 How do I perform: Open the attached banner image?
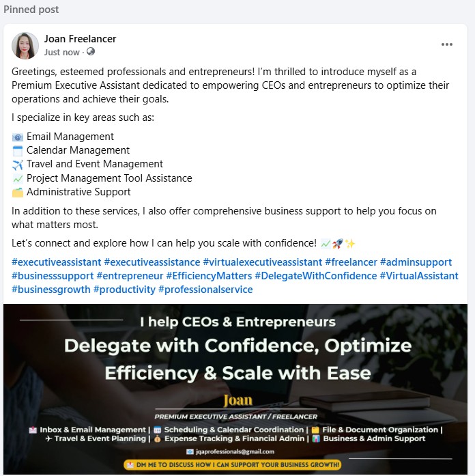(x=235, y=389)
